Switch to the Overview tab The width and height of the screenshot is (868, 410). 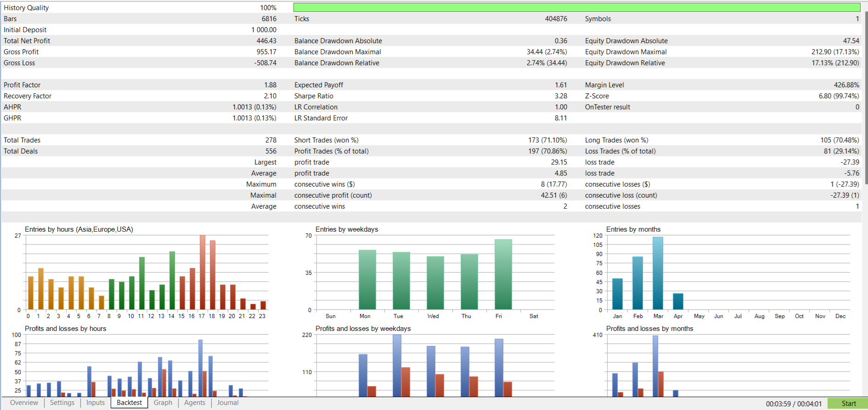24,403
